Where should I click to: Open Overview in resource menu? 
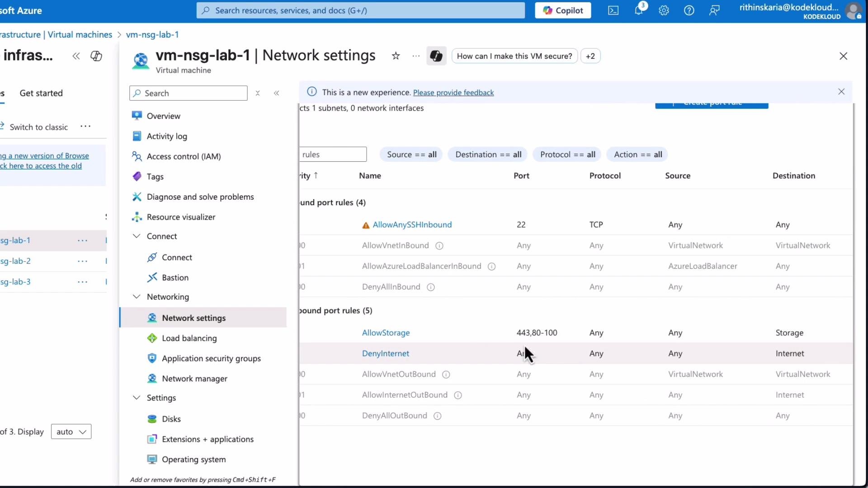pyautogui.click(x=163, y=116)
